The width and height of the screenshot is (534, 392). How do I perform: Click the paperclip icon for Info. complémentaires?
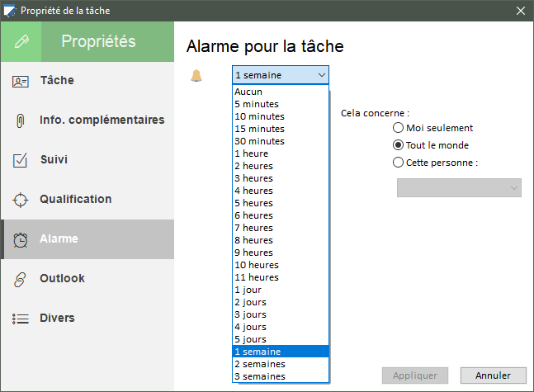[21, 120]
